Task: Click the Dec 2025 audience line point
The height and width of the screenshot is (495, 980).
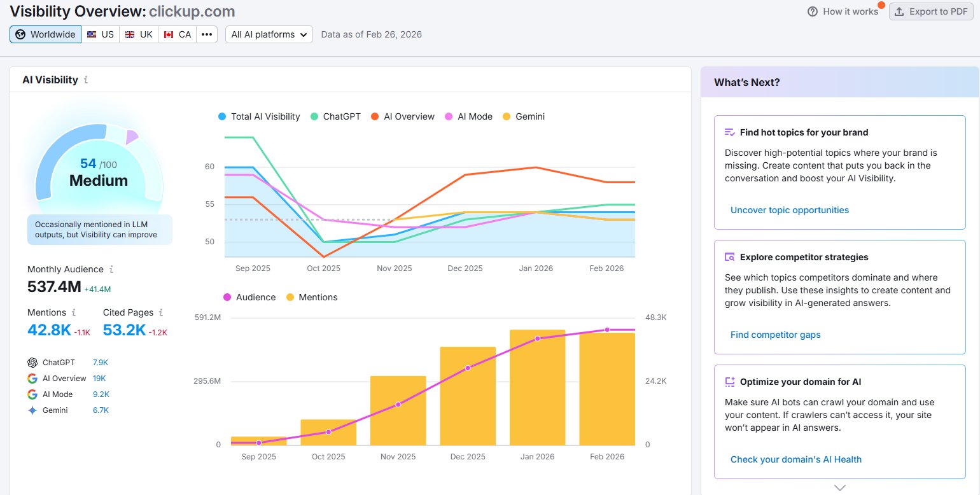Action: click(x=468, y=368)
